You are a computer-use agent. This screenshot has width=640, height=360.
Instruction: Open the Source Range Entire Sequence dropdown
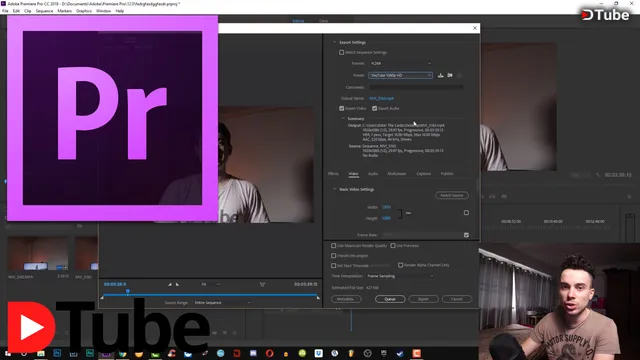tap(222, 303)
